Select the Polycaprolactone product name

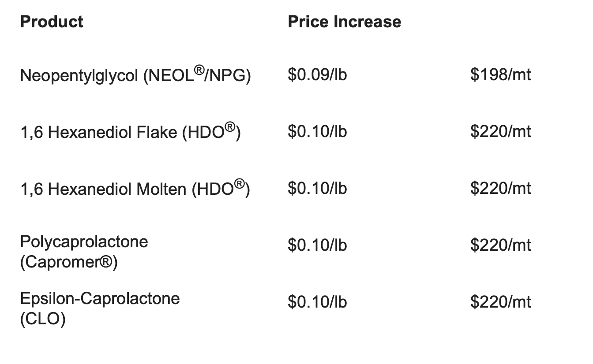[84, 242]
